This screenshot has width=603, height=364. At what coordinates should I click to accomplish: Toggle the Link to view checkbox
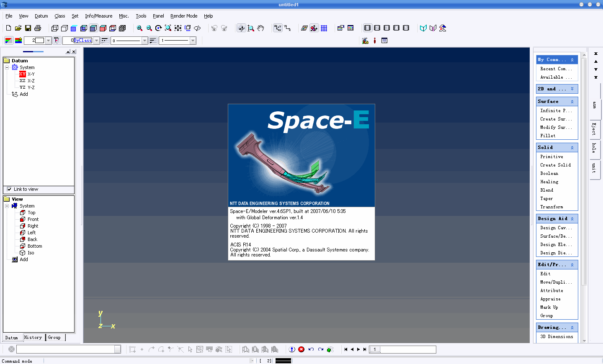9,189
